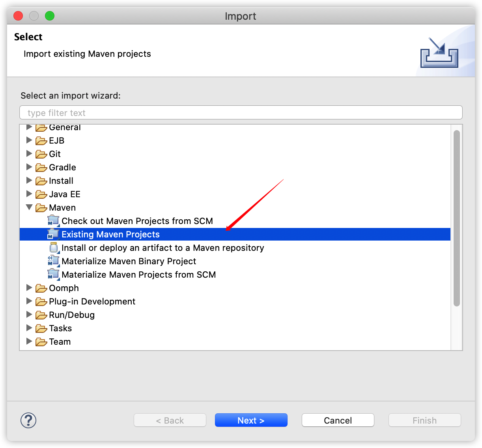
Task: Click the Materialize Maven Projects from SCM icon
Action: 53,274
